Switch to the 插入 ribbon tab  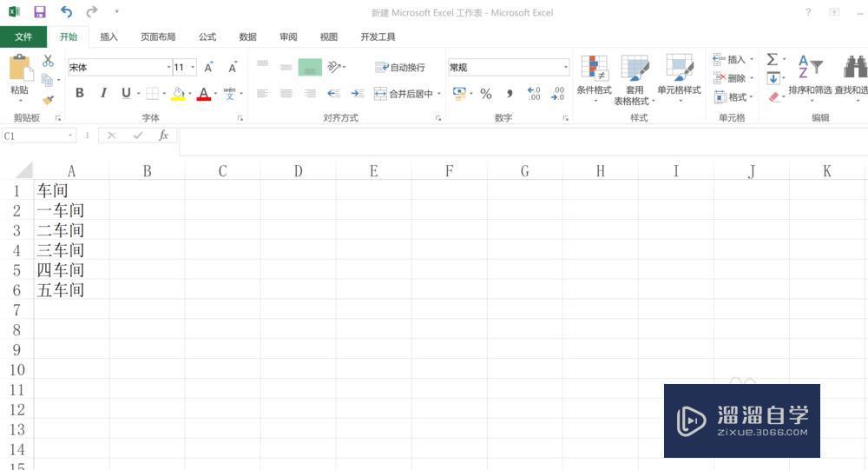tap(108, 36)
